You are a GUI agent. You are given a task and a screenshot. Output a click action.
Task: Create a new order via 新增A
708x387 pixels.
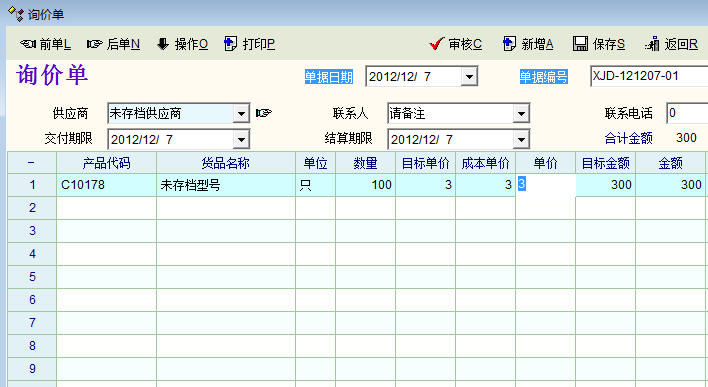tap(528, 44)
